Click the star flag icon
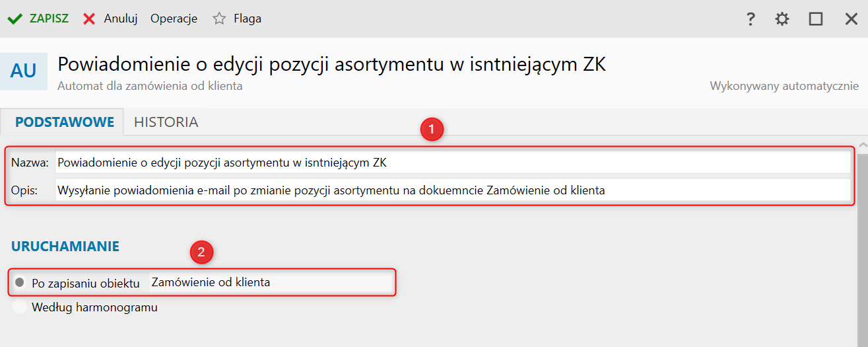 [219, 19]
